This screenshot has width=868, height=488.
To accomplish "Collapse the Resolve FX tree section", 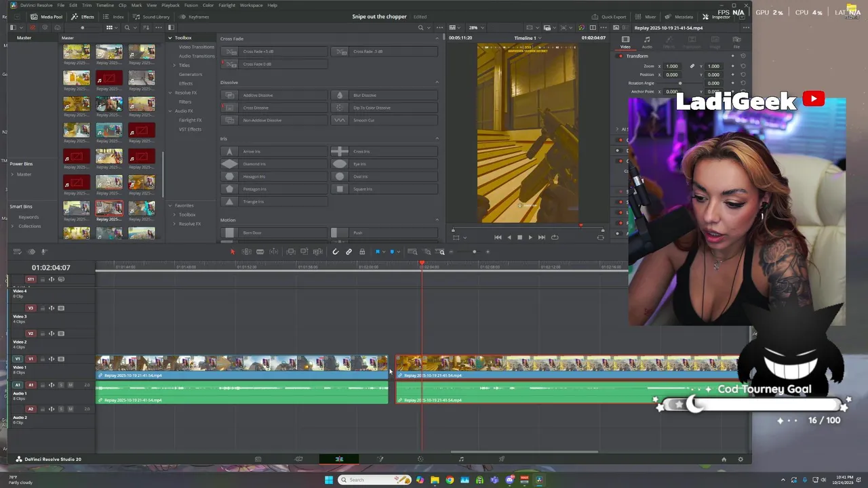I will 170,93.
